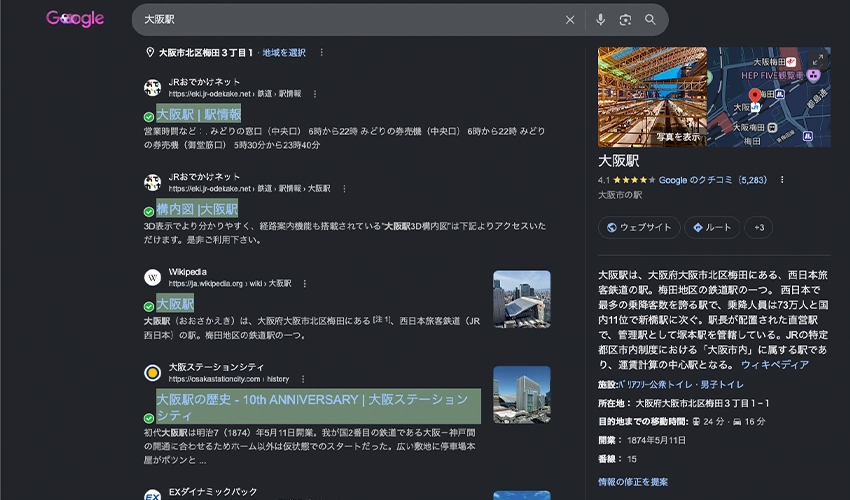
Task: Click the 大阪ステーションシティ site name
Action: tap(216, 367)
